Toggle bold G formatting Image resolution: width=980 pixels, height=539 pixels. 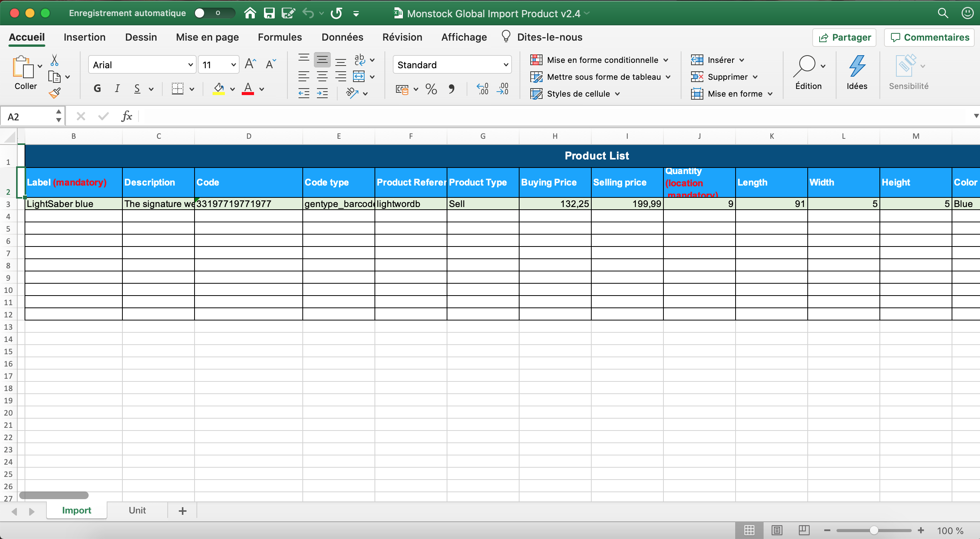click(x=97, y=89)
